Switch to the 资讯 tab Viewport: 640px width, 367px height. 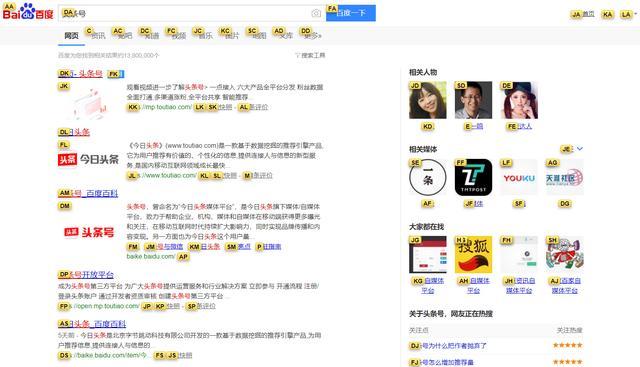coord(97,36)
